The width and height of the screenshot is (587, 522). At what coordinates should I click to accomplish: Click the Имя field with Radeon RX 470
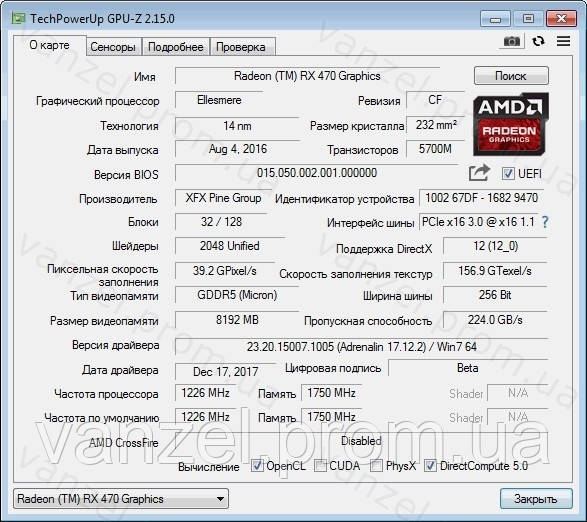(307, 76)
